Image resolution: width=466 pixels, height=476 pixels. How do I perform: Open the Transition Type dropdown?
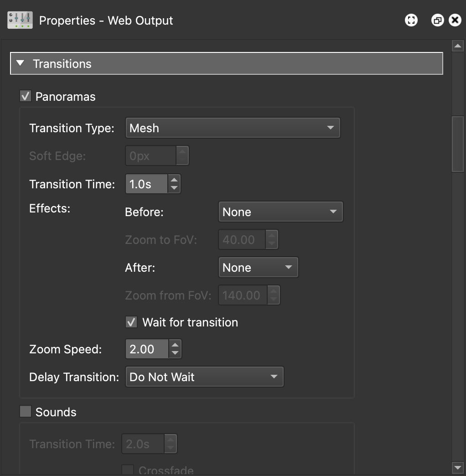331,128
